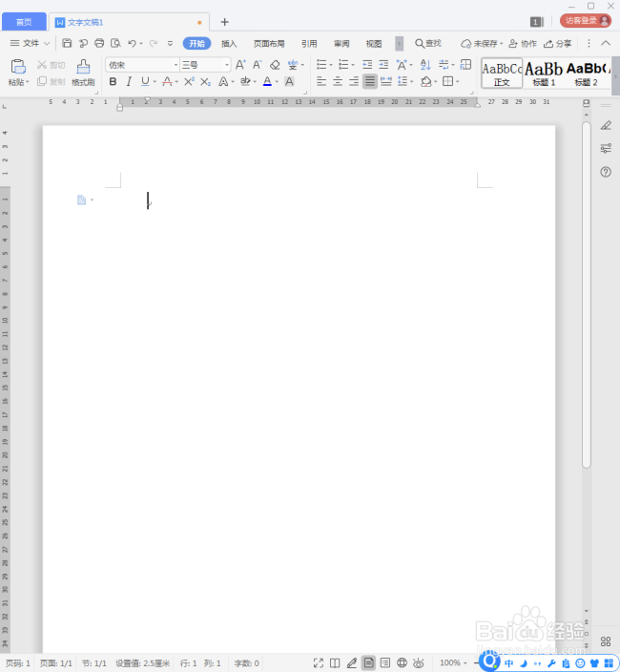Click the Paste clipboard icon
The width and height of the screenshot is (620, 672).
click(18, 67)
